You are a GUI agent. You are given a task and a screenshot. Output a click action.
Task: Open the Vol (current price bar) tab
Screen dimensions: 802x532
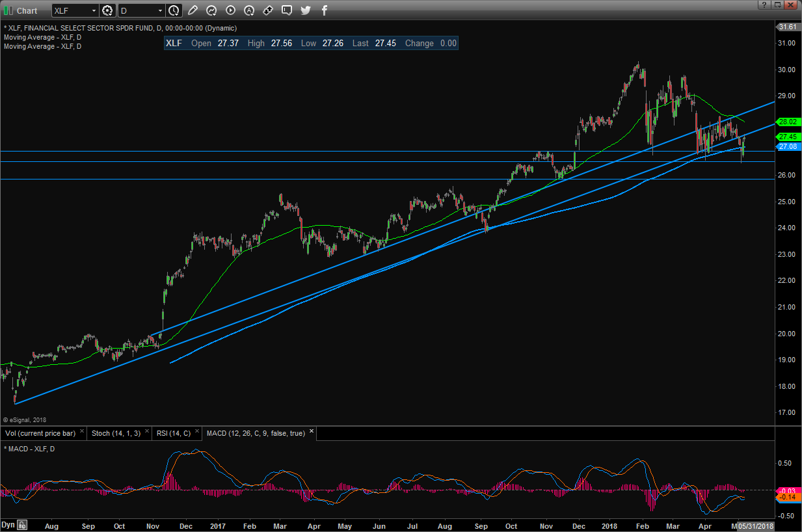click(x=40, y=433)
